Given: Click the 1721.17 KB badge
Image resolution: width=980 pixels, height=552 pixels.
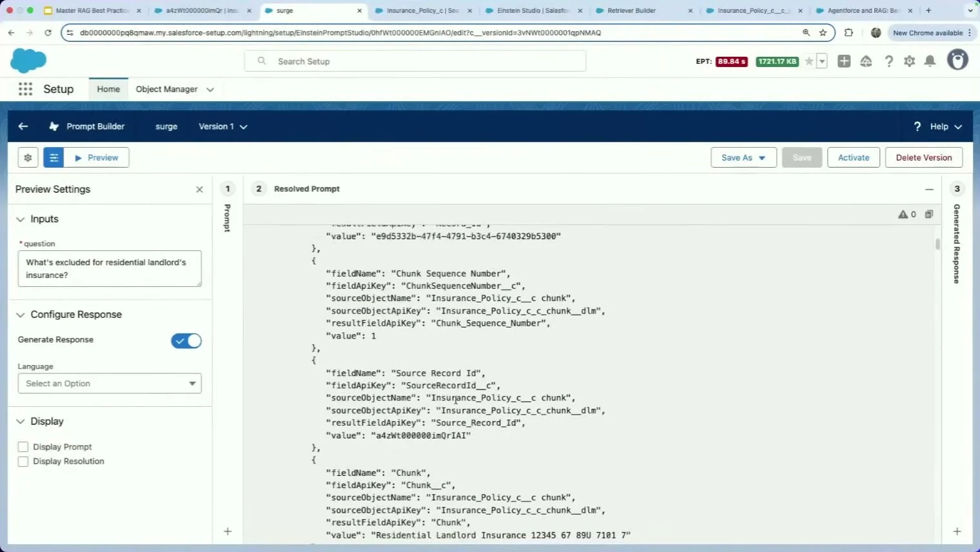Looking at the screenshot, I should [778, 61].
